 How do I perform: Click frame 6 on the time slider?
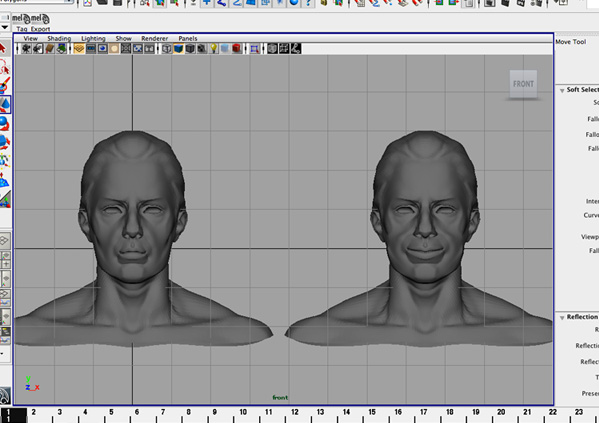137,412
